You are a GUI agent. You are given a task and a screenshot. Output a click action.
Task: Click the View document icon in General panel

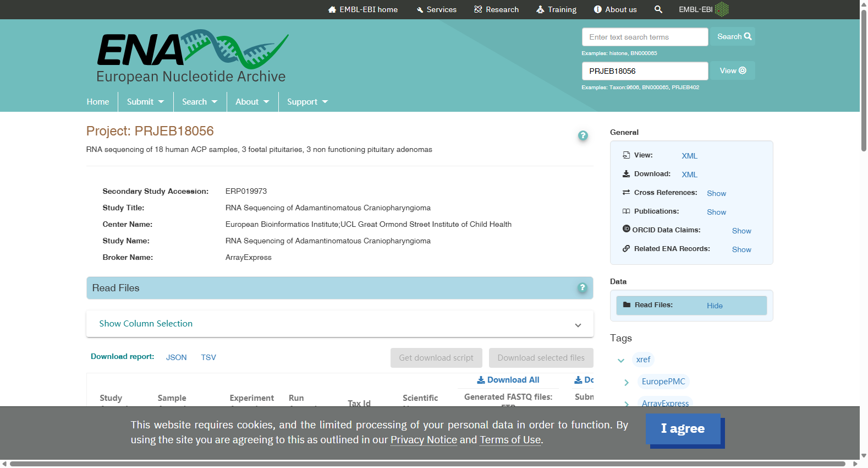pyautogui.click(x=626, y=155)
